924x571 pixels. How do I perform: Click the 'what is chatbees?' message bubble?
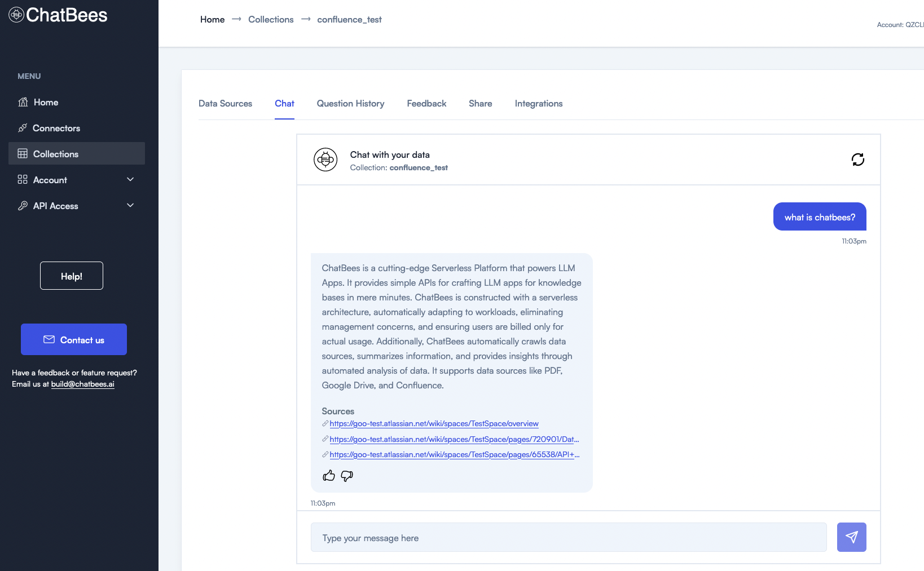click(x=820, y=216)
